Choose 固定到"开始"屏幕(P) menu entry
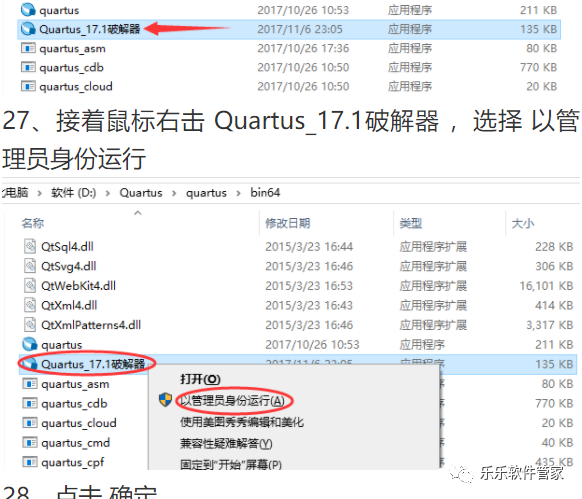This screenshot has height=499, width=582. click(x=231, y=464)
